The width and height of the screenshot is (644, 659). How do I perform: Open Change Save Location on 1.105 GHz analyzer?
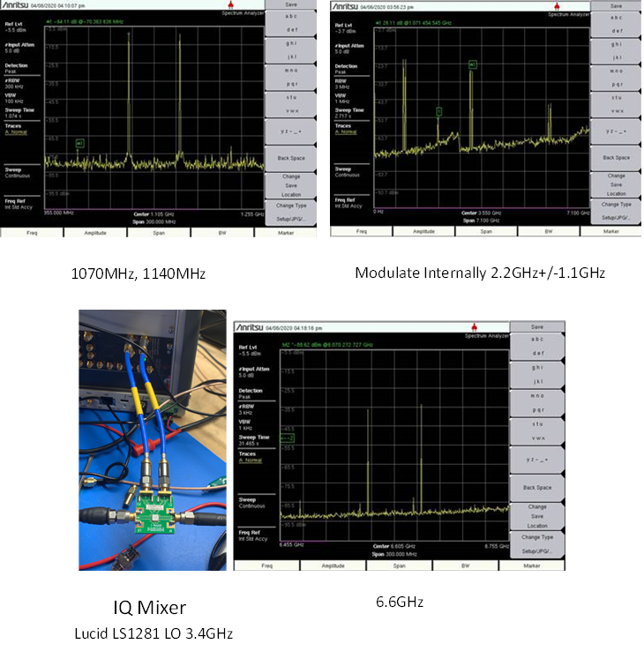point(290,184)
